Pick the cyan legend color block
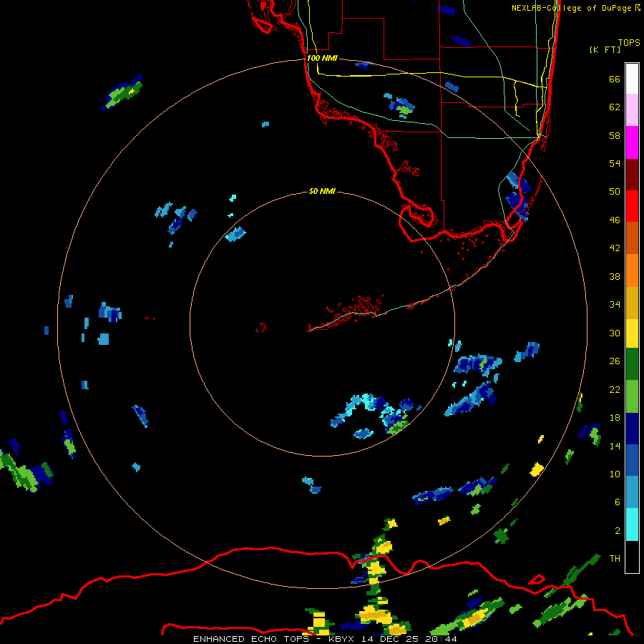 click(x=632, y=525)
